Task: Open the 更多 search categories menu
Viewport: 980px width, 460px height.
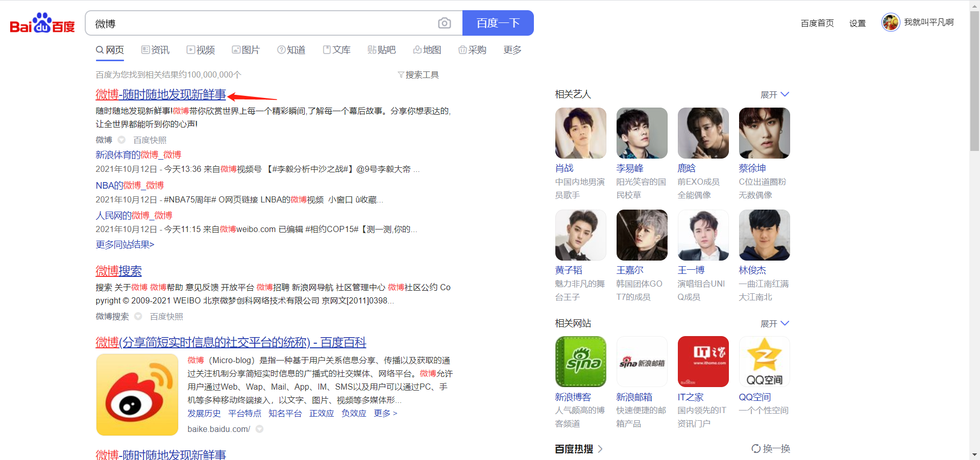Action: tap(512, 50)
